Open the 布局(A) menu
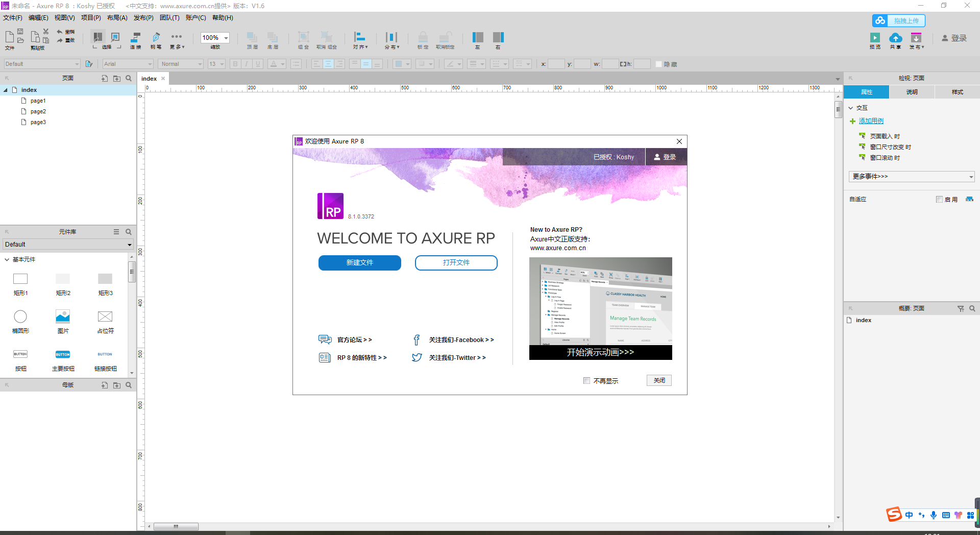 117,17
